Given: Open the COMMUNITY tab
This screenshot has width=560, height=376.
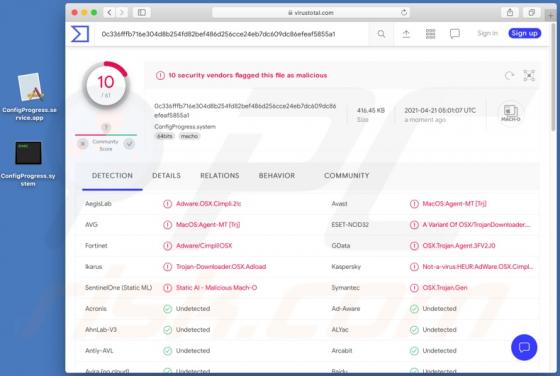Looking at the screenshot, I should [346, 176].
